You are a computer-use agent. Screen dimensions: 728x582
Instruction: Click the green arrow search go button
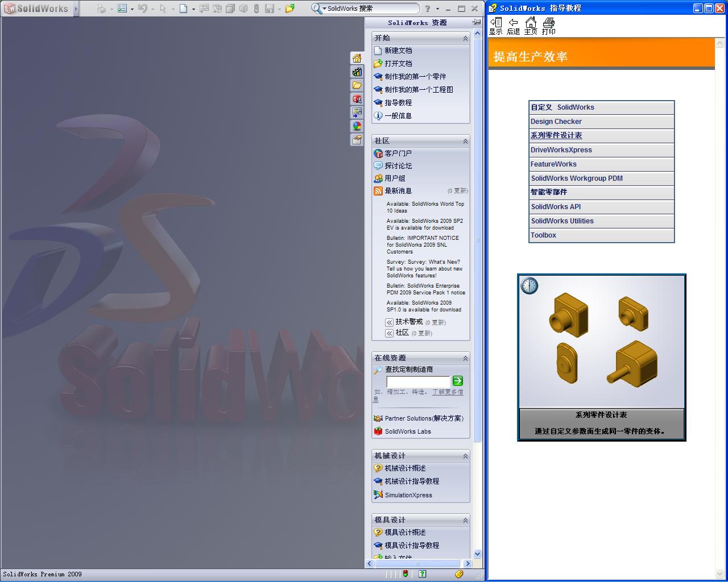click(x=458, y=381)
